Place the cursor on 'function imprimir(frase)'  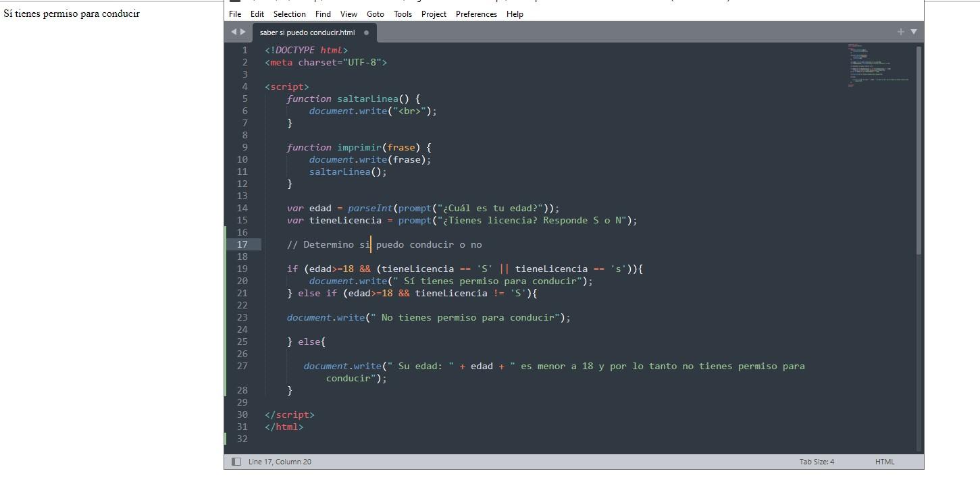tap(359, 147)
